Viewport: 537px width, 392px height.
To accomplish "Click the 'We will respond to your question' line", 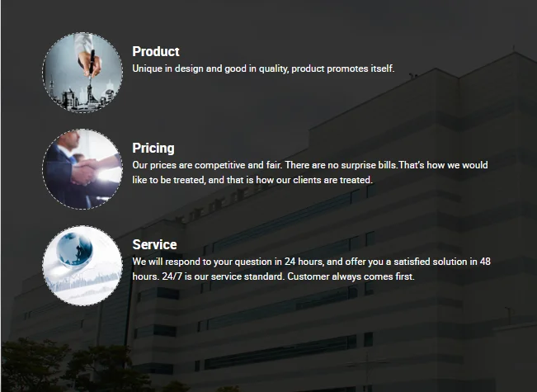I will [x=311, y=262].
